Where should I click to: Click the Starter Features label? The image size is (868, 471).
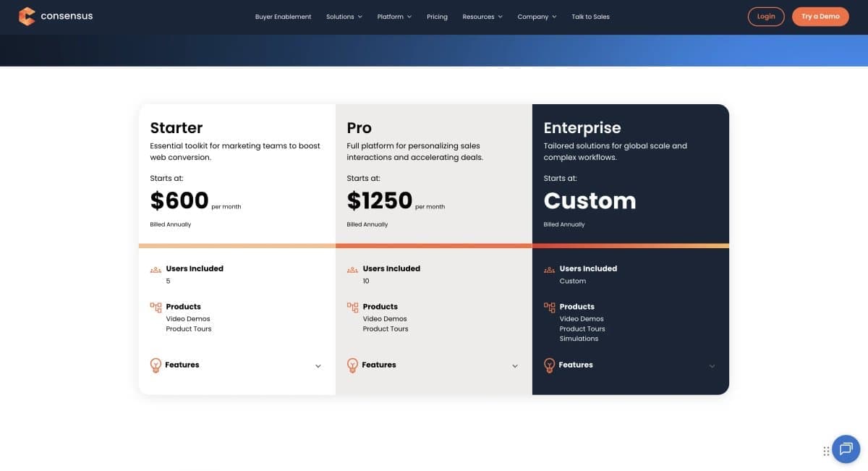[182, 365]
